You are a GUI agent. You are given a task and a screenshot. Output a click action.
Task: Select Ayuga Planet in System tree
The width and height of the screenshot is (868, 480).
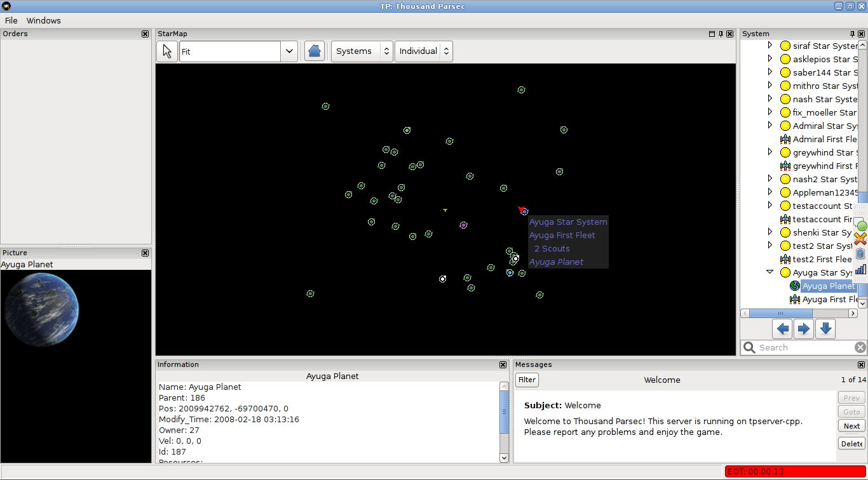tap(829, 286)
